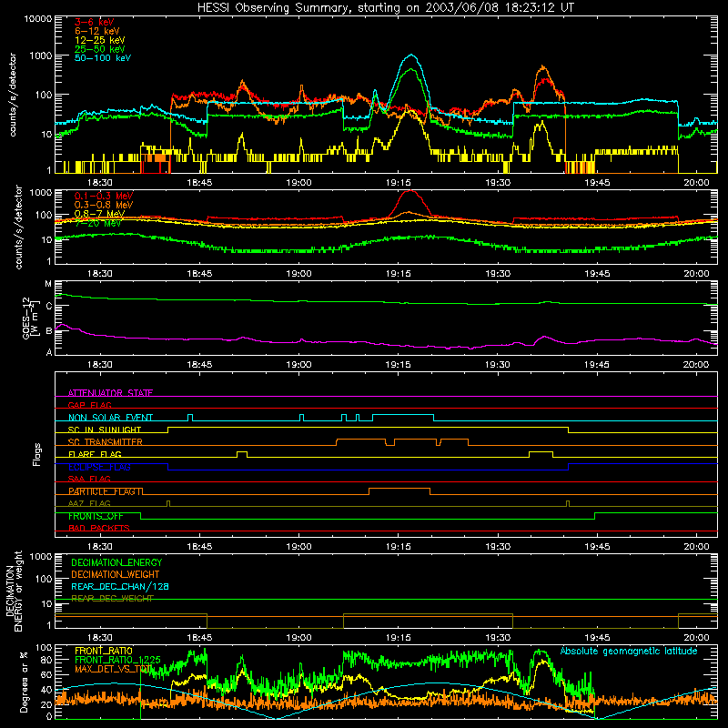Viewport: 728px width, 728px height.
Task: Click the 0.1-0.3 MeV legend label
Action: [x=104, y=196]
